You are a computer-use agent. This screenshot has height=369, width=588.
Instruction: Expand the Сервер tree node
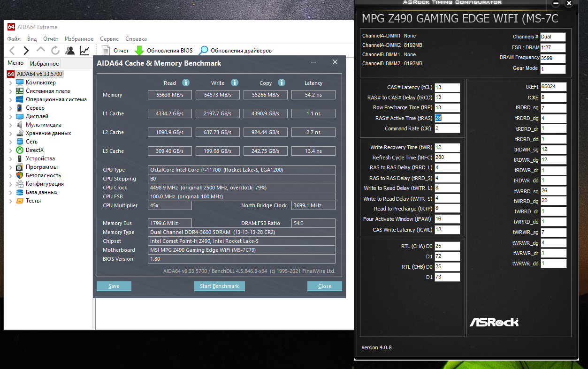pos(11,108)
